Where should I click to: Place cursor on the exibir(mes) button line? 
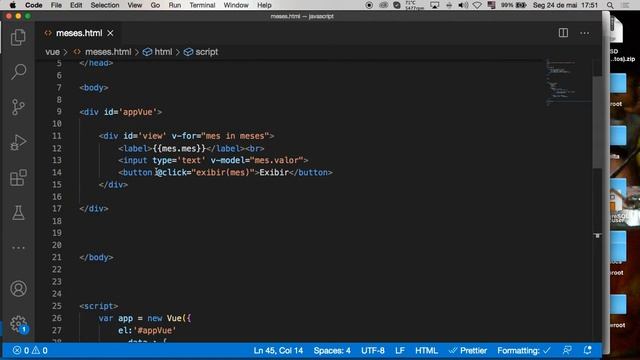click(225, 172)
